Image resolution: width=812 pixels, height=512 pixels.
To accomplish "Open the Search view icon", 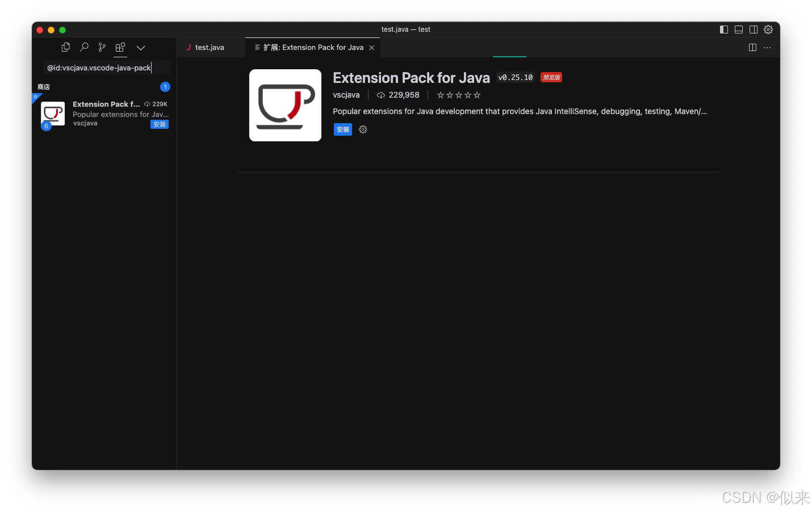I will [84, 47].
